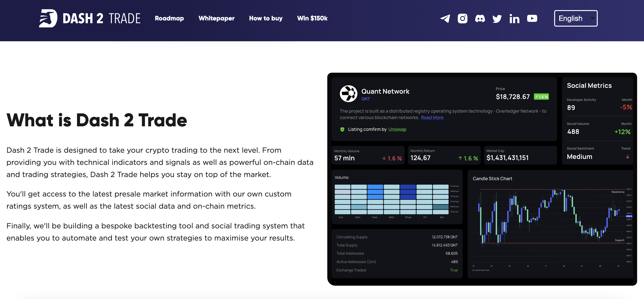
Task: Click the +12% Social Volume month change
Action: (622, 132)
